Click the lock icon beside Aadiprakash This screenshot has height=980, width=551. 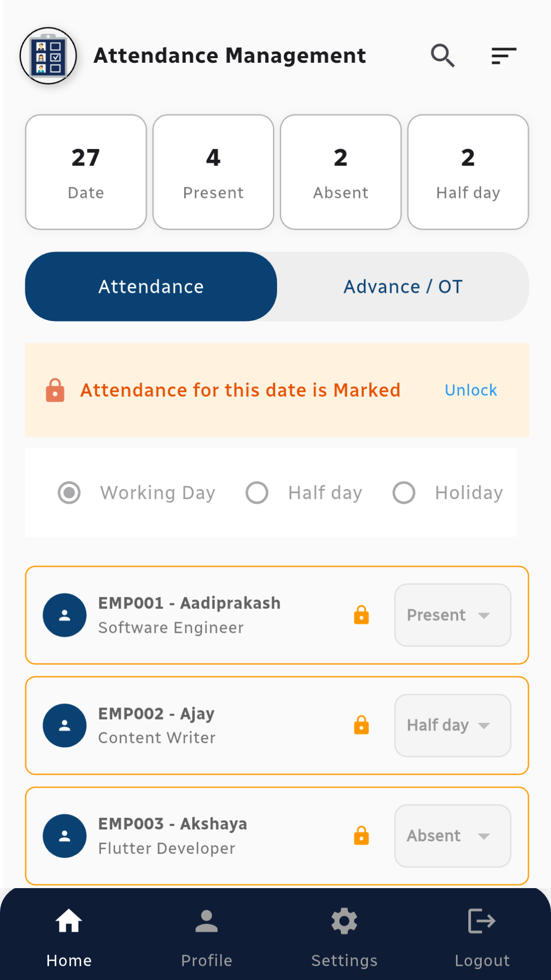(x=361, y=615)
